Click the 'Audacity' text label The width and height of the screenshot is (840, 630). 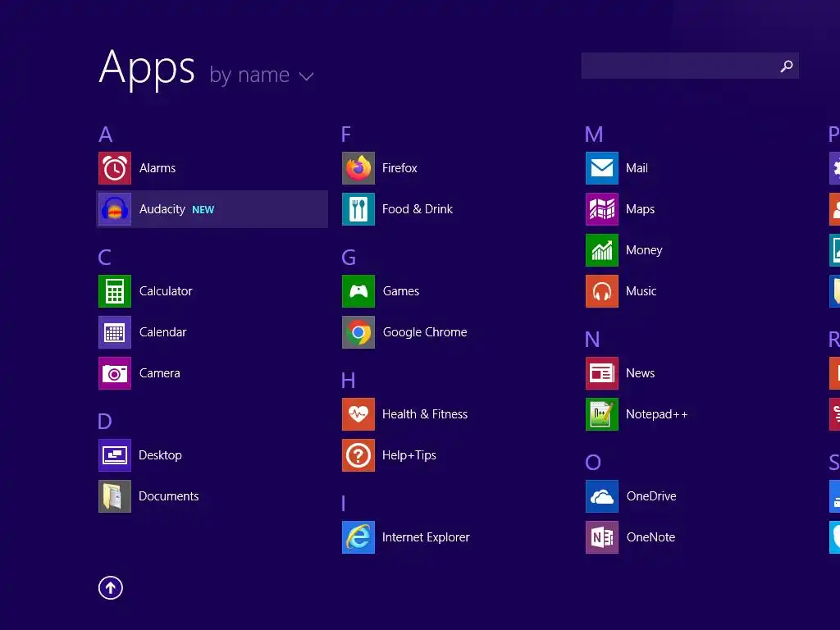(x=162, y=209)
